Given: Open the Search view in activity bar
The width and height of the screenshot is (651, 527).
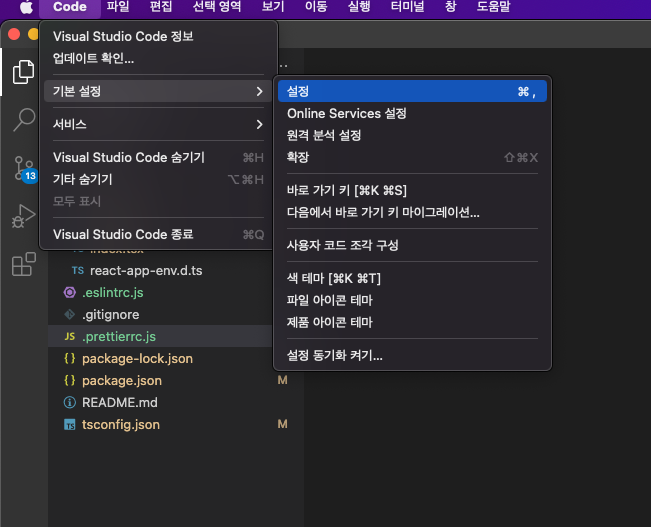Looking at the screenshot, I should (24, 120).
